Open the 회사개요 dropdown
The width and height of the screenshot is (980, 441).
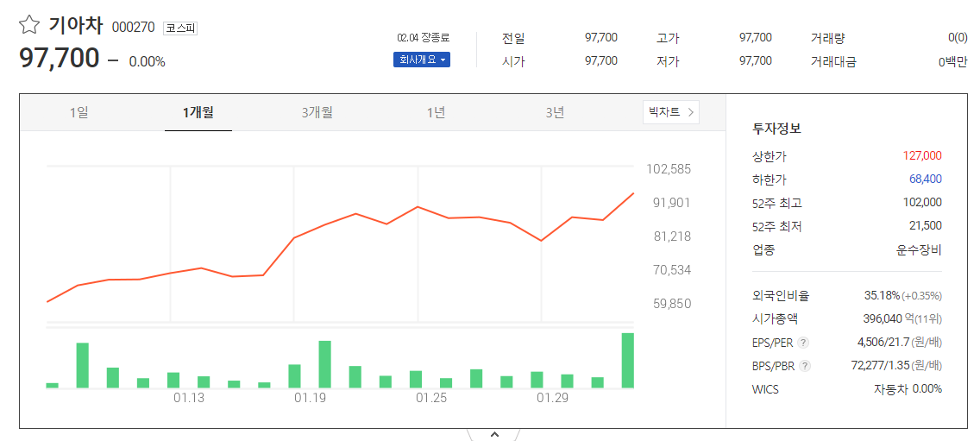click(422, 60)
